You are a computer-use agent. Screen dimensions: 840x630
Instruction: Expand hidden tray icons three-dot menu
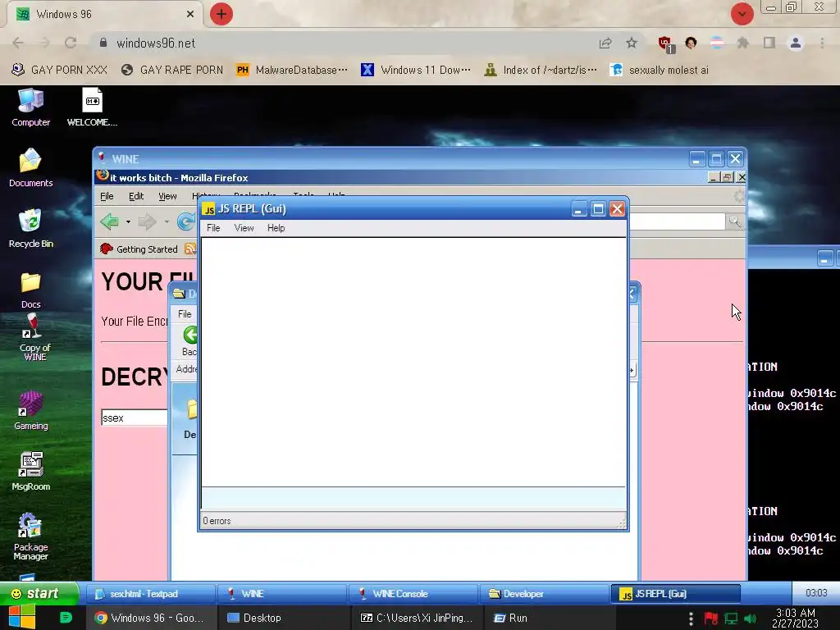pos(691,619)
